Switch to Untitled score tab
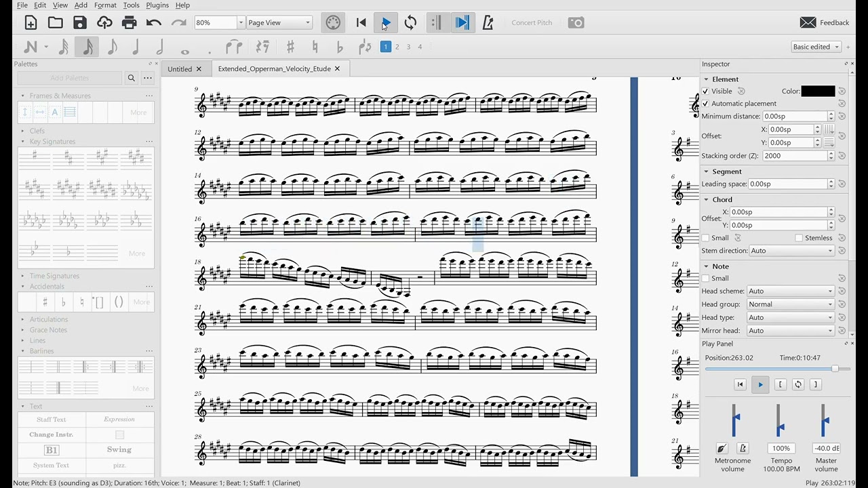This screenshot has width=868, height=488. [180, 68]
